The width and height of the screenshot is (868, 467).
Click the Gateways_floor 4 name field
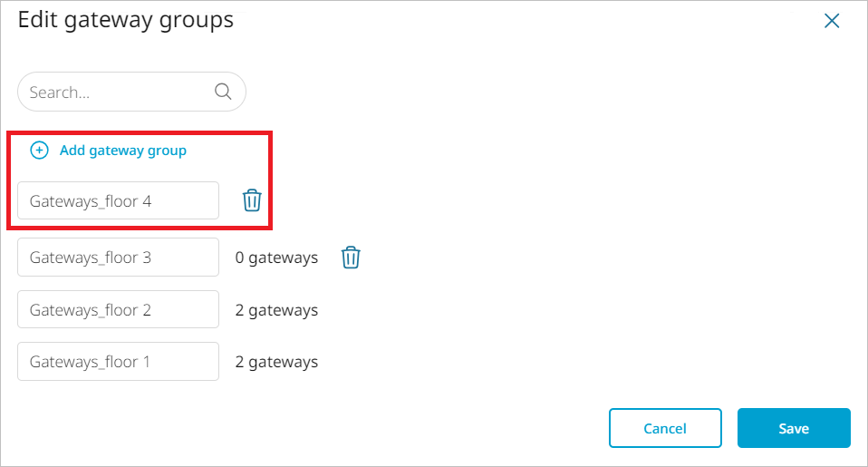click(118, 200)
